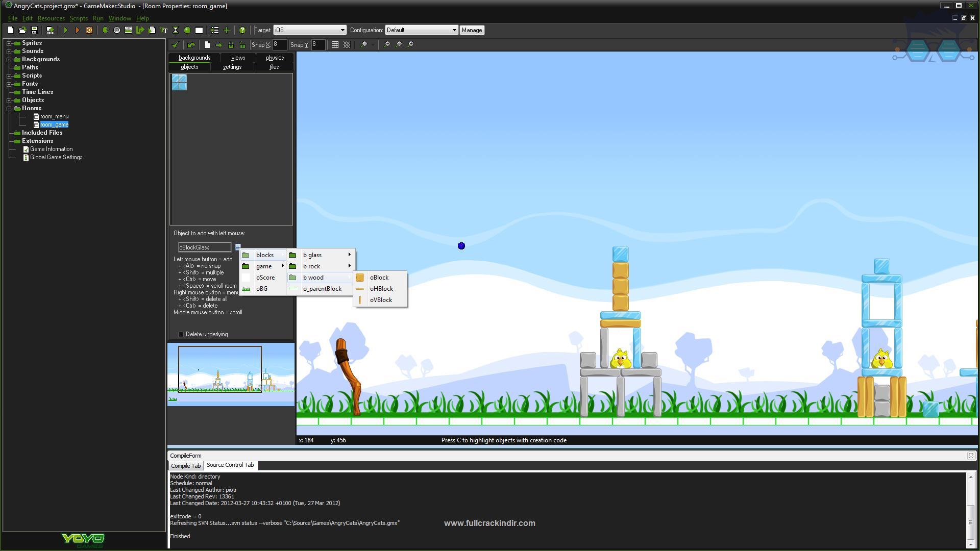Viewport: 980px width, 551px height.
Task: Open the objects tab in room properties
Action: tap(189, 67)
